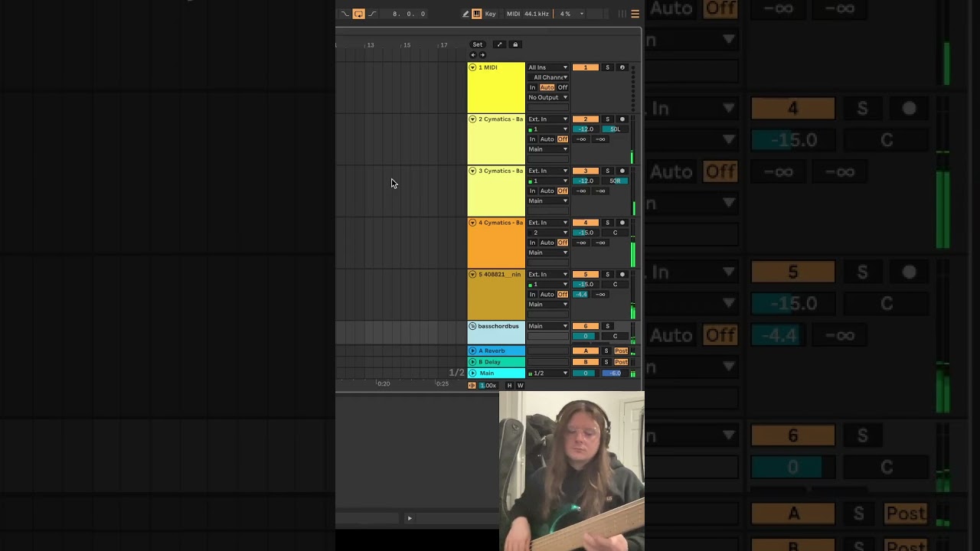This screenshot has height=551, width=980.
Task: Click the punch-out switch icon
Action: click(372, 14)
